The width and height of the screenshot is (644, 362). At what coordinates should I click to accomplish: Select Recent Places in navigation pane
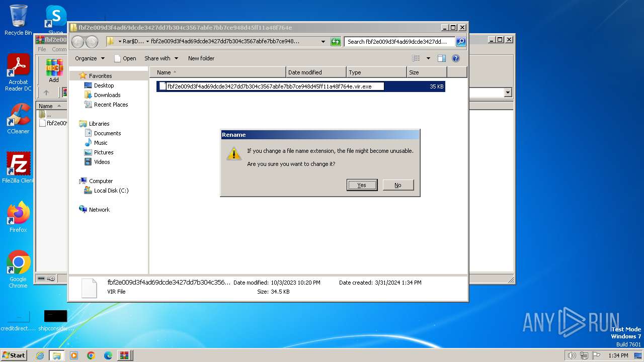111,105
